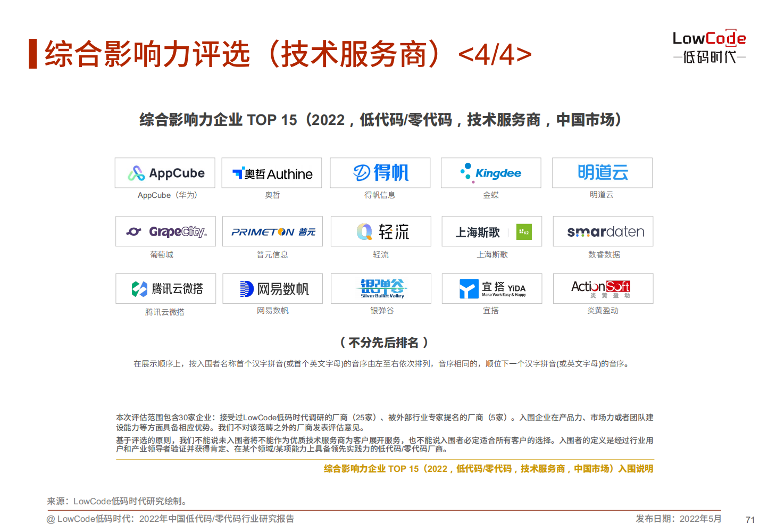Click the caption AppCube（华为）
Image resolution: width=768 pixels, height=532 pixels.
(167, 195)
